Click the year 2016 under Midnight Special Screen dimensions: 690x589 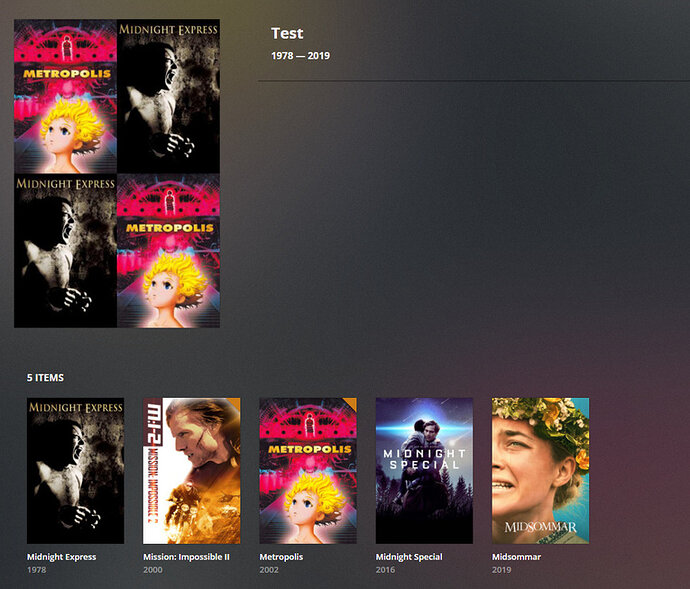coord(385,570)
